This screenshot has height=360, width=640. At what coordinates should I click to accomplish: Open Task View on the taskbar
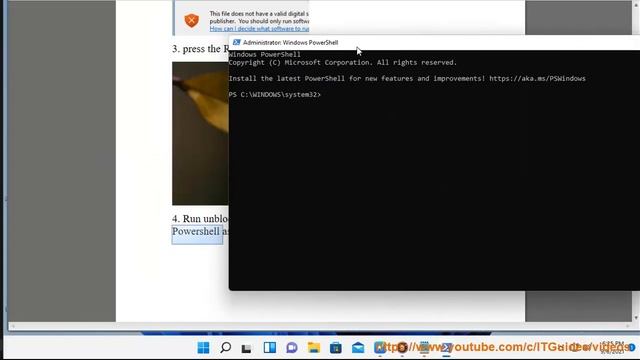[247, 348]
